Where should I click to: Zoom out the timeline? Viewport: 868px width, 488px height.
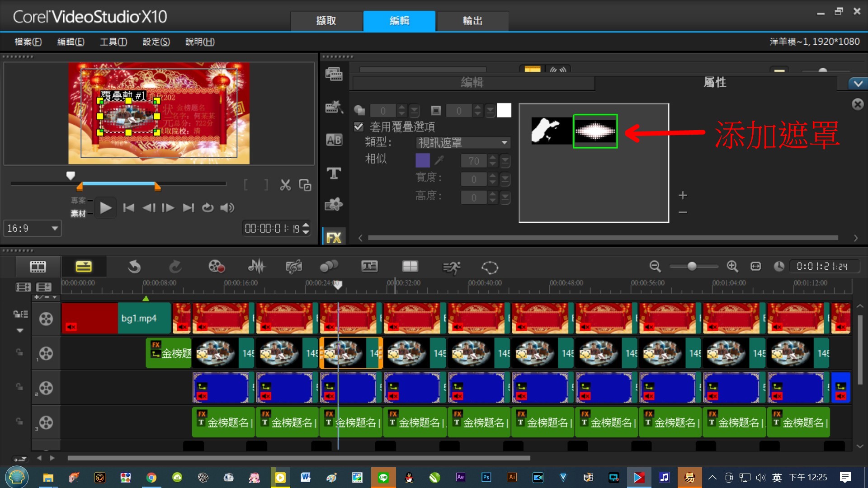point(655,267)
